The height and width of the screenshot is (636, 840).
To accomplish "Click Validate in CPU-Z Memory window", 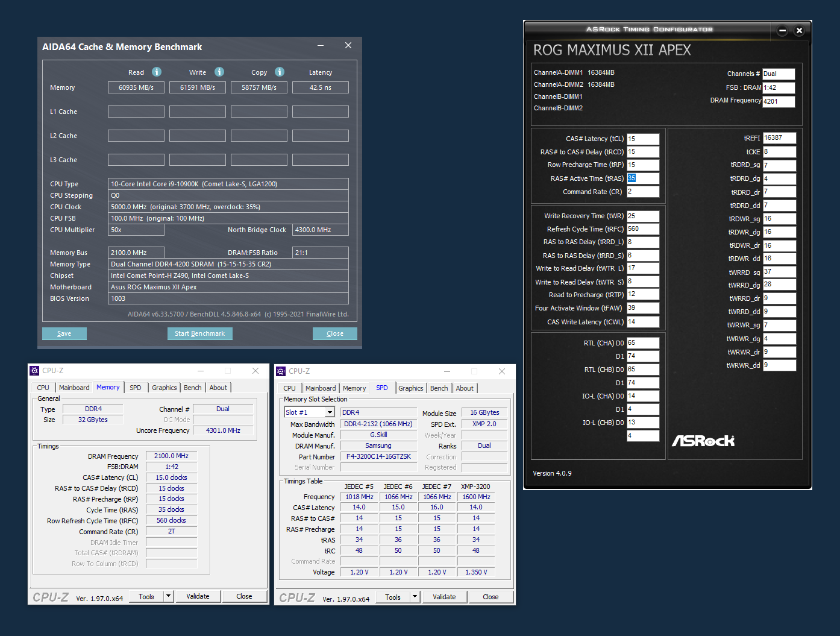I will [x=198, y=596].
